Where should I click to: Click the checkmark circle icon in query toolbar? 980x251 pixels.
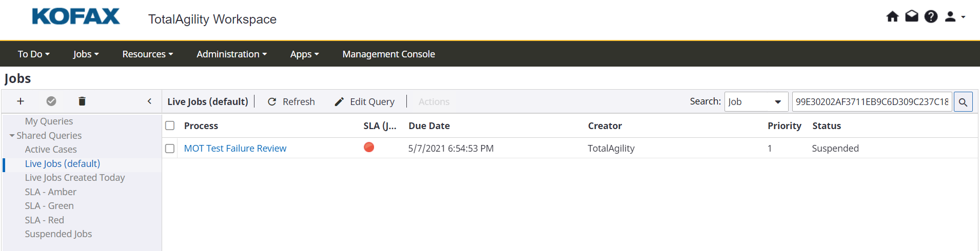coord(51,101)
